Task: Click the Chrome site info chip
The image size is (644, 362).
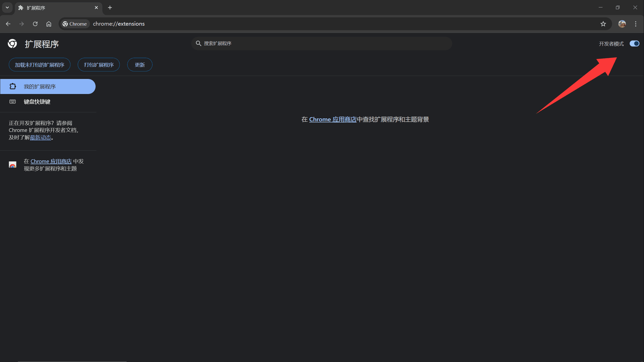Action: tap(75, 24)
